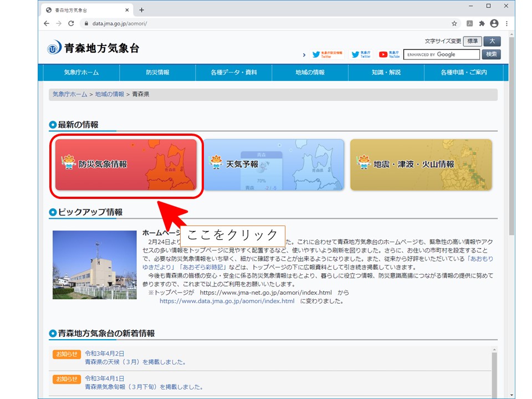Focus the Google custom search field
This screenshot has height=399, width=532.
442,54
